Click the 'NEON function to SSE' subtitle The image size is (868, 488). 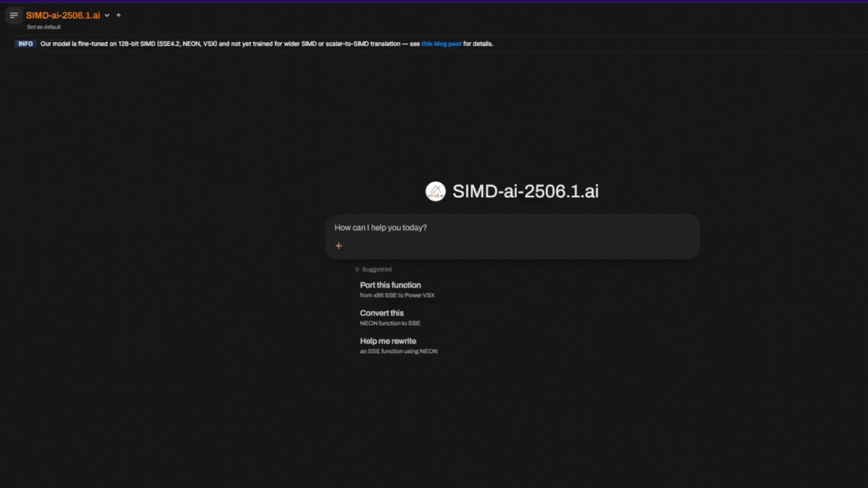click(390, 323)
